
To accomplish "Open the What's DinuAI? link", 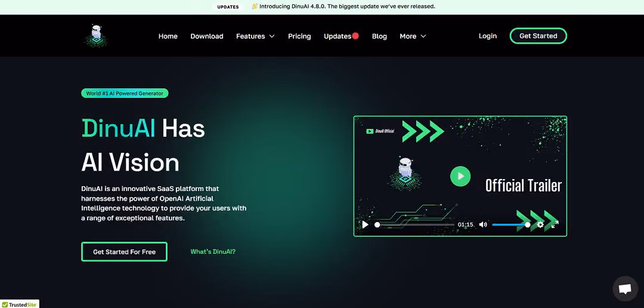I will click(213, 252).
